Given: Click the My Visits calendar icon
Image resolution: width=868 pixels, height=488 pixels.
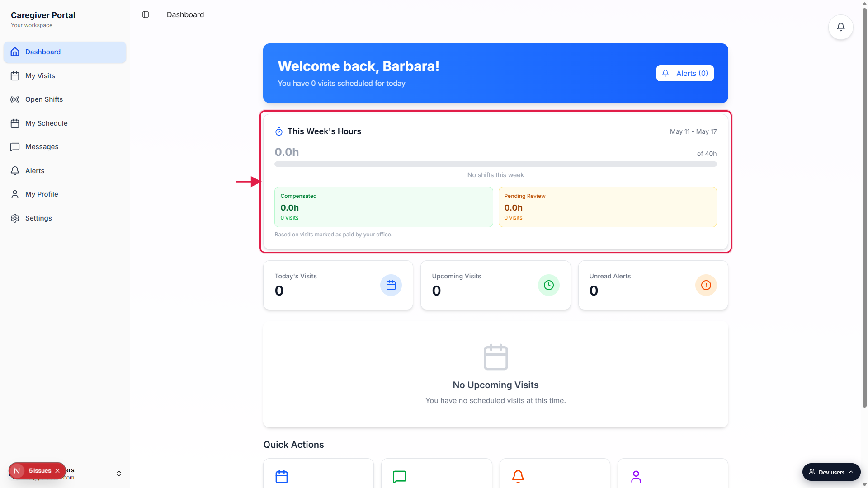Looking at the screenshot, I should [15, 76].
